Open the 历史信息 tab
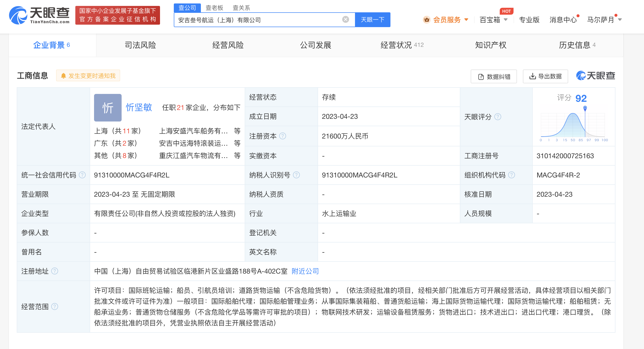 [x=577, y=45]
